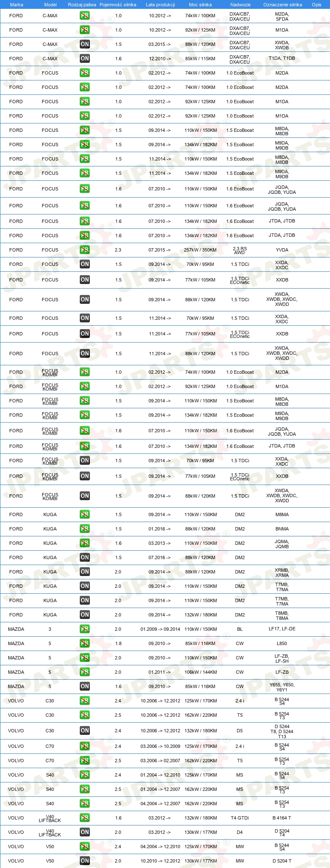Select the engine code 'LF17, LF-DE'

[282, 629]
